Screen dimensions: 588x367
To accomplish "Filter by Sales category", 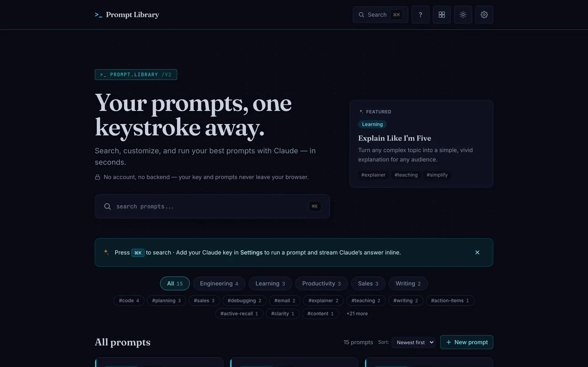I will pos(368,283).
